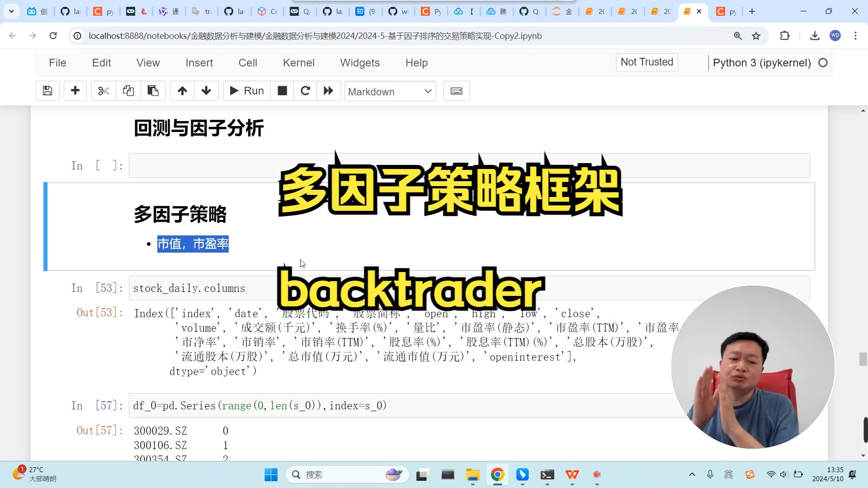Open Chrome three-dot menu
This screenshot has height=488, width=868.
pyautogui.click(x=855, y=36)
